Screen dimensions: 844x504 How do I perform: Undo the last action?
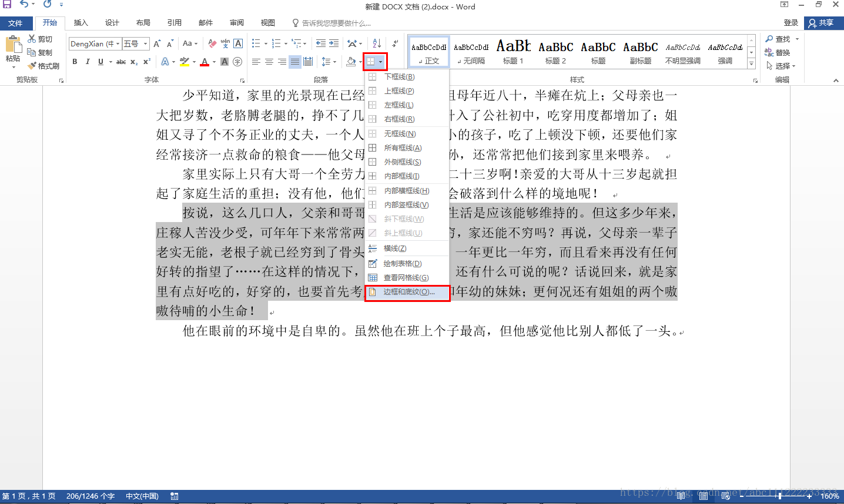pos(24,4)
